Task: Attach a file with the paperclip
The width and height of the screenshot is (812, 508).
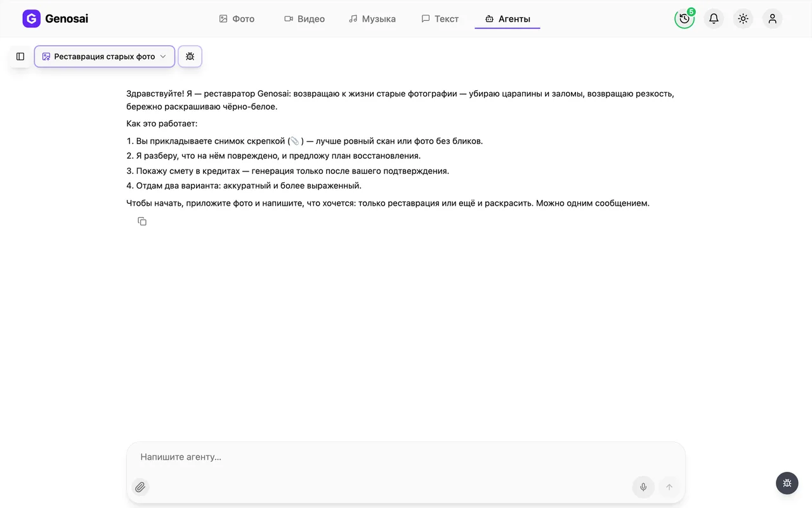Action: 141,487
